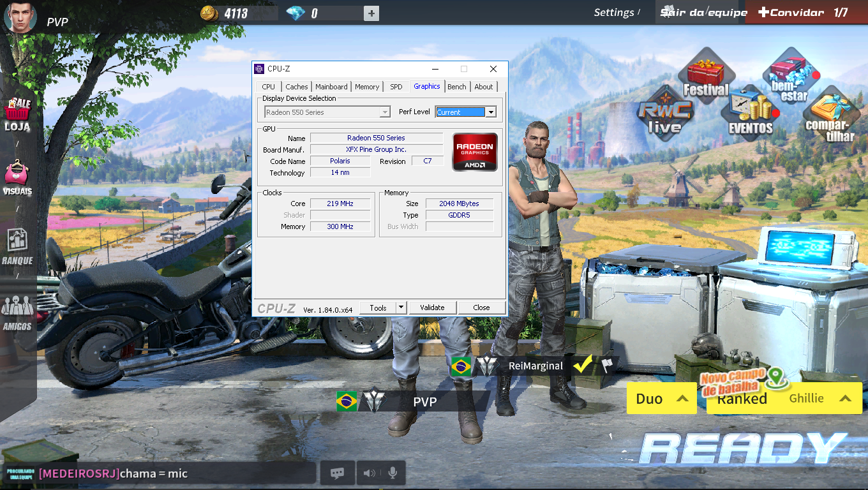The height and width of the screenshot is (490, 868).
Task: Click the Technology value 14 nm
Action: [x=340, y=172]
